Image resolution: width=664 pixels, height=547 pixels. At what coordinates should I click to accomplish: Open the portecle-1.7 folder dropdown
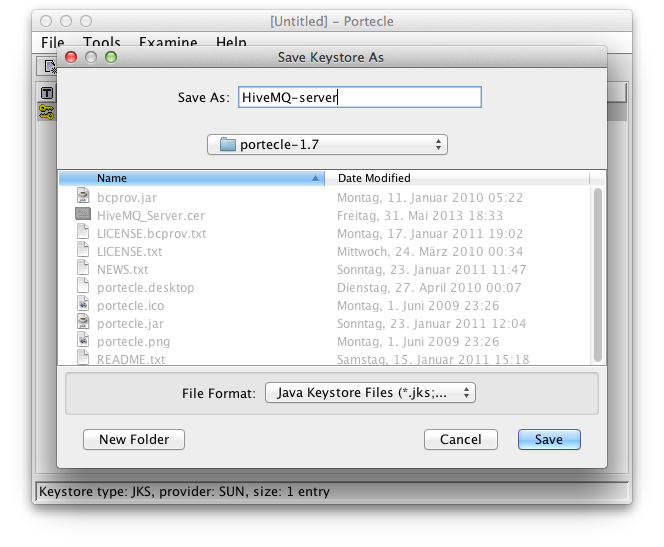327,145
